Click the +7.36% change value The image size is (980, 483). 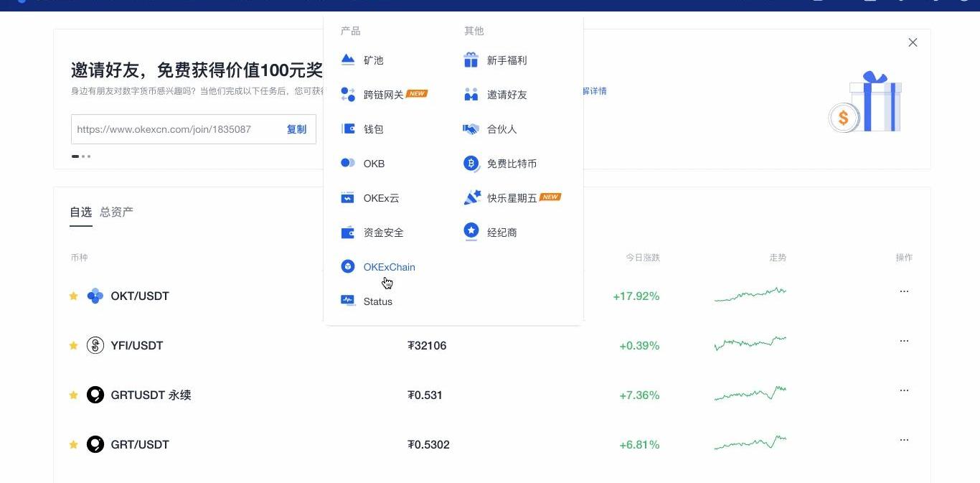[x=639, y=395]
